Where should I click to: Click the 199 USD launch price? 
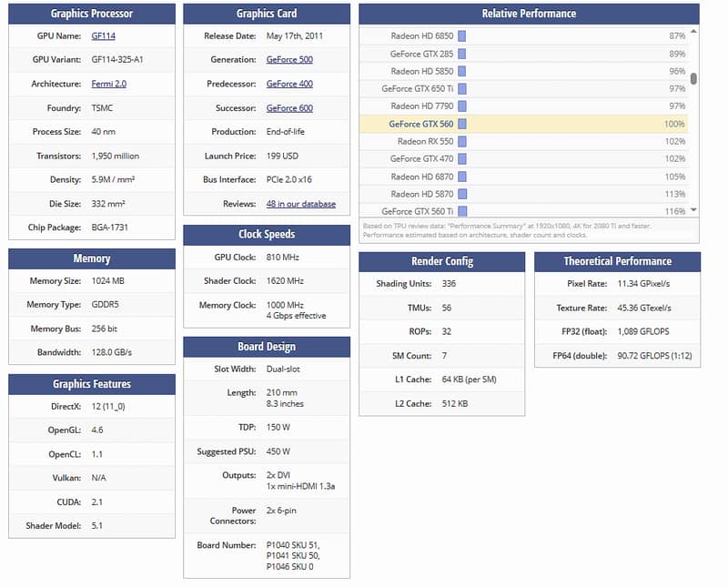pyautogui.click(x=282, y=156)
